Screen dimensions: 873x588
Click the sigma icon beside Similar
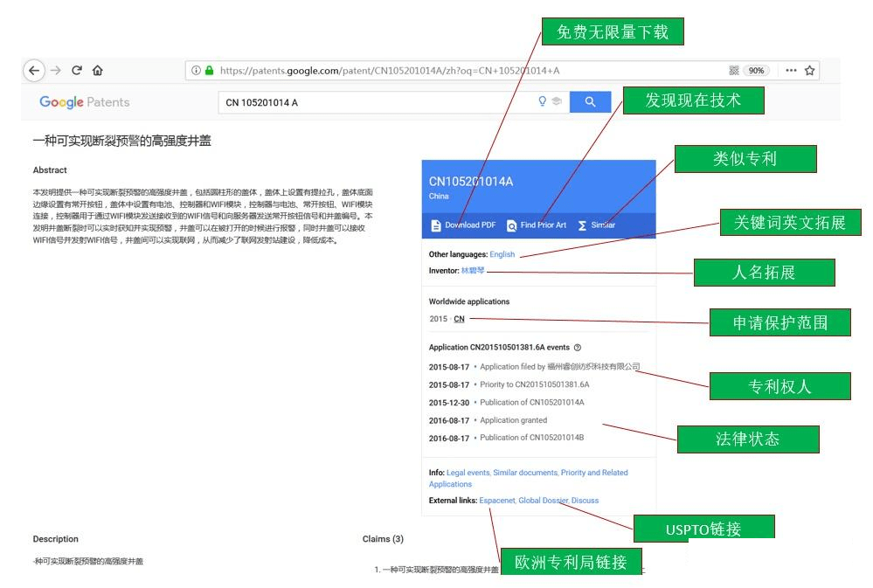pos(582,225)
